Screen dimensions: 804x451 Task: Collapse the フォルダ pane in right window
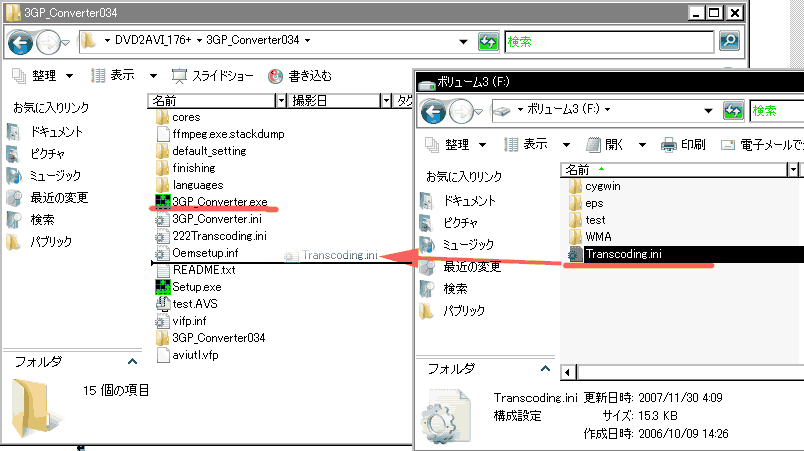tap(545, 368)
